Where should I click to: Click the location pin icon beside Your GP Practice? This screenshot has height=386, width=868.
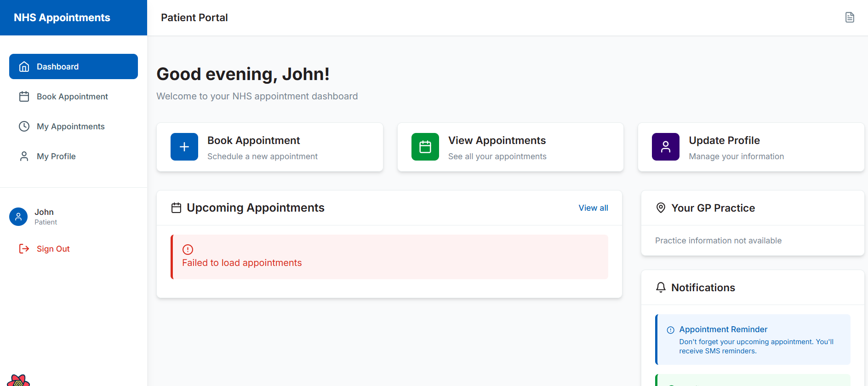click(x=661, y=208)
